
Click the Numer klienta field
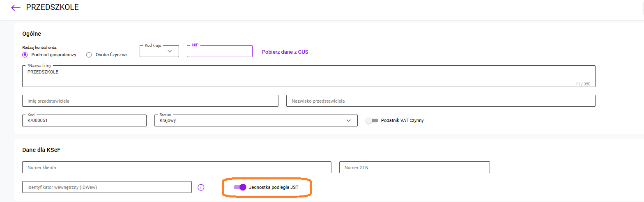pyautogui.click(x=177, y=168)
